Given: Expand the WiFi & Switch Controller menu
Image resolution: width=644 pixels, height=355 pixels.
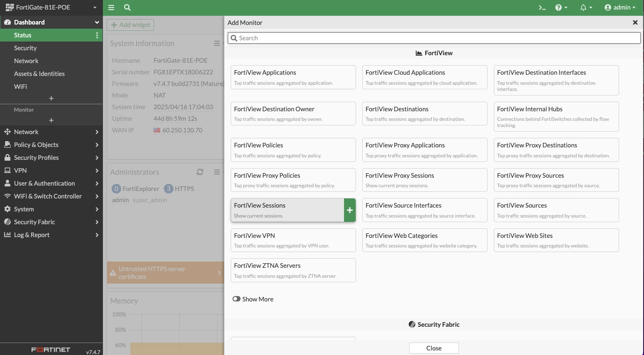Looking at the screenshot, I should coord(51,196).
